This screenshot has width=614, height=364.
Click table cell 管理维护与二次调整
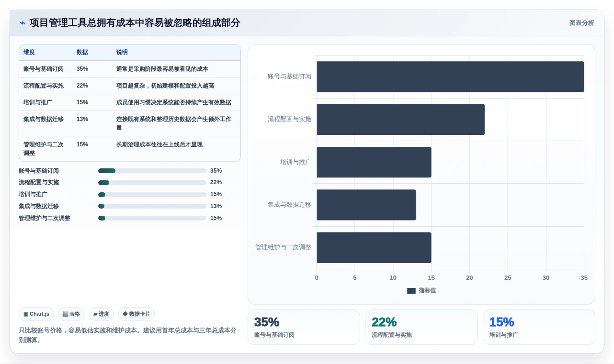click(x=44, y=149)
